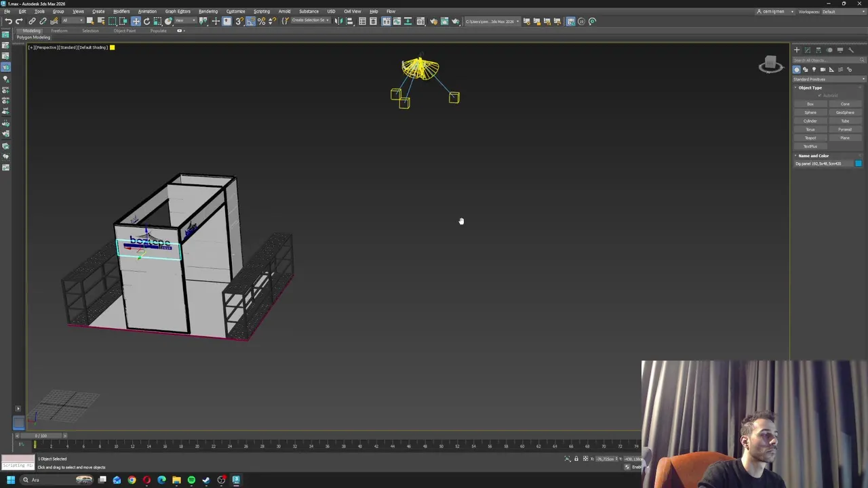Open the Display command panel tab
The width and height of the screenshot is (868, 488).
pos(840,49)
